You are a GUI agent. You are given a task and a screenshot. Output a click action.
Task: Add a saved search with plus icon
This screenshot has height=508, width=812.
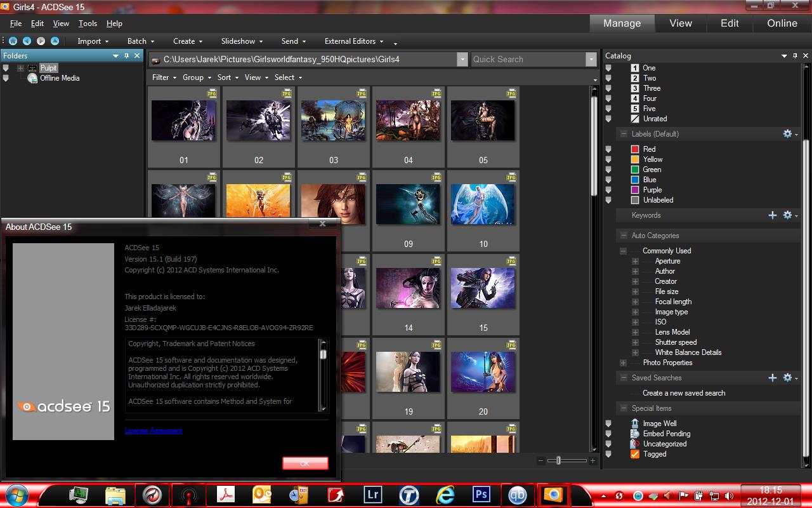coord(773,378)
